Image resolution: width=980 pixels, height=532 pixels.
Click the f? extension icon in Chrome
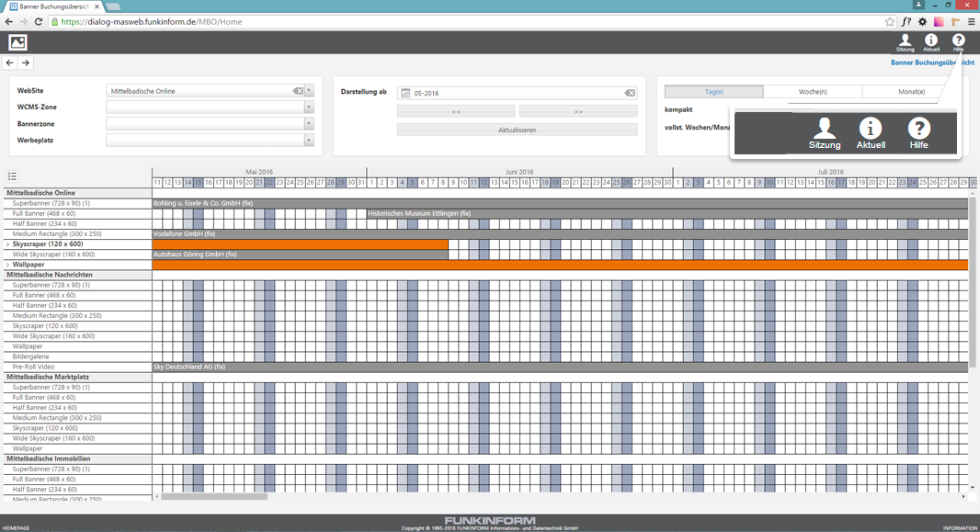point(906,22)
